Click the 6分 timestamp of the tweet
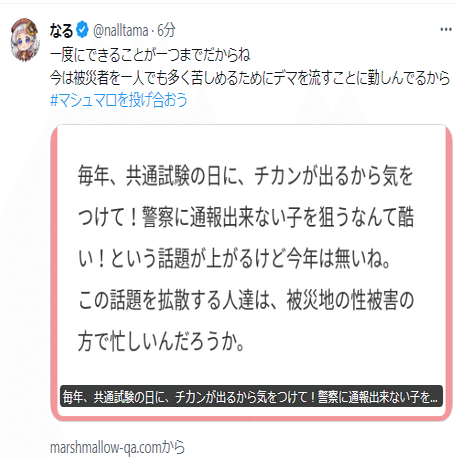The width and height of the screenshot is (458, 458). 166,30
